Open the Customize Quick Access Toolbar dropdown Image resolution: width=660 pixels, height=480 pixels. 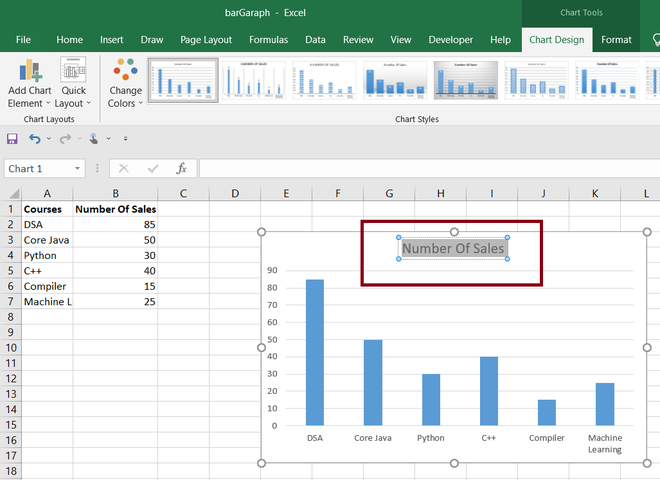tap(125, 139)
